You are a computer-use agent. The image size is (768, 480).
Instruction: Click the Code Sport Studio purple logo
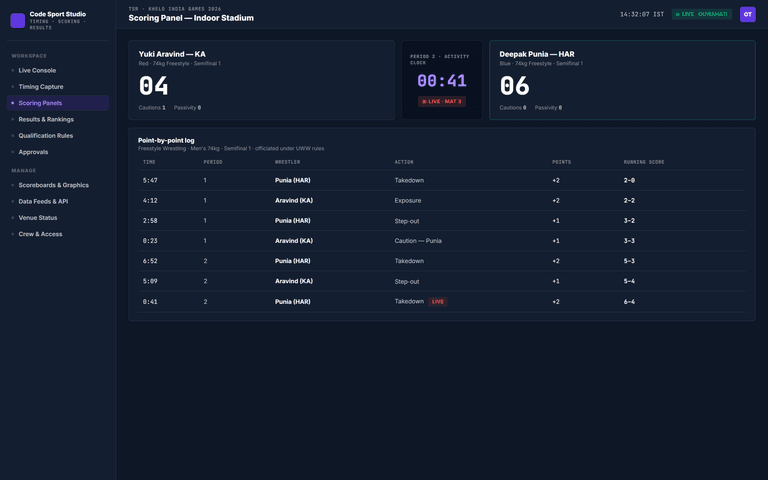click(x=18, y=21)
